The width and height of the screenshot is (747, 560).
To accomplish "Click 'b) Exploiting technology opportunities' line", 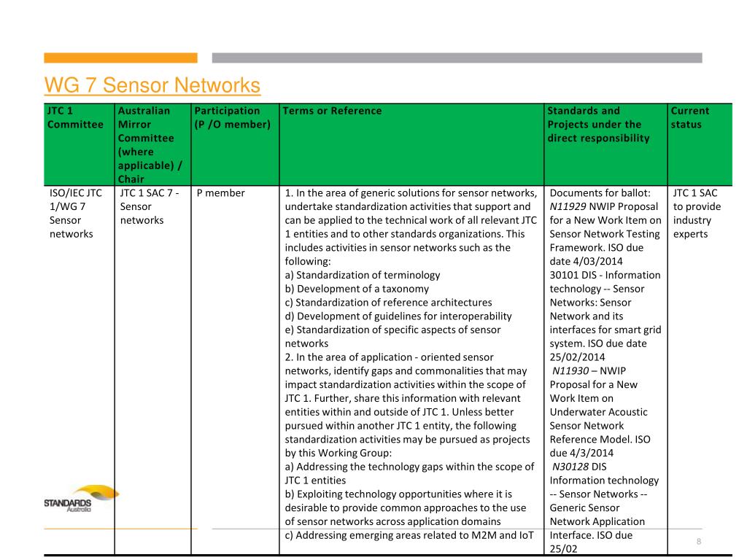I will point(398,494).
